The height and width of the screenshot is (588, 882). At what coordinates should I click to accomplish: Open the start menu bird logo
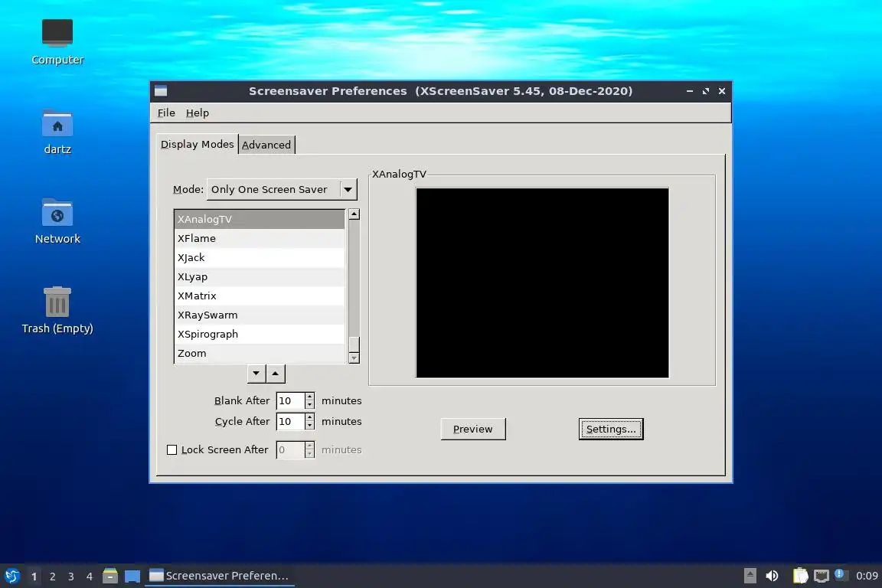pos(12,576)
